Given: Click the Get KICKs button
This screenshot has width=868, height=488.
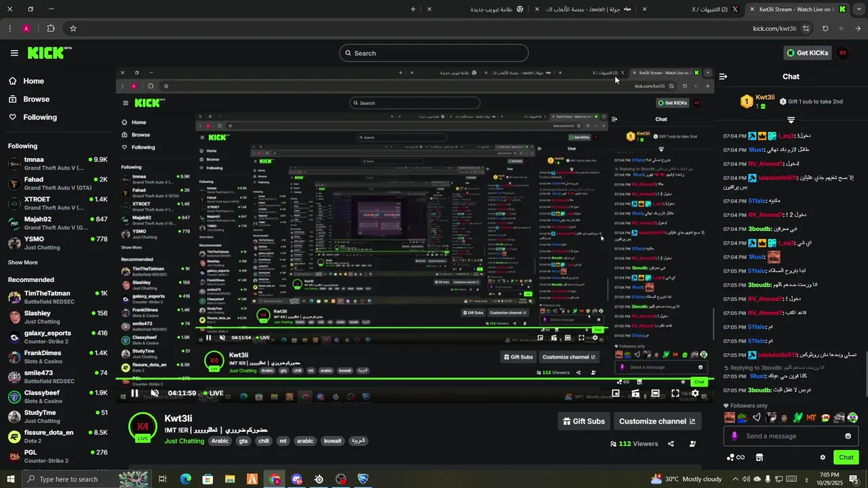Looking at the screenshot, I should (807, 53).
